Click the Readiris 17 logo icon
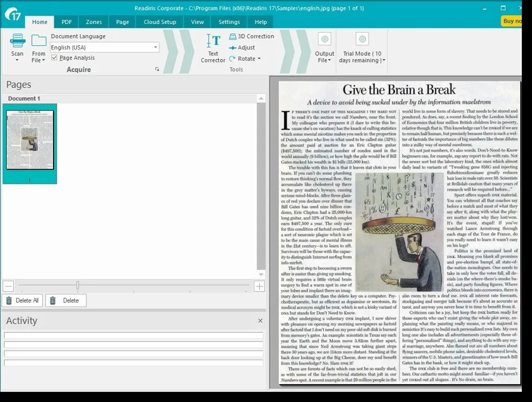 (13, 15)
